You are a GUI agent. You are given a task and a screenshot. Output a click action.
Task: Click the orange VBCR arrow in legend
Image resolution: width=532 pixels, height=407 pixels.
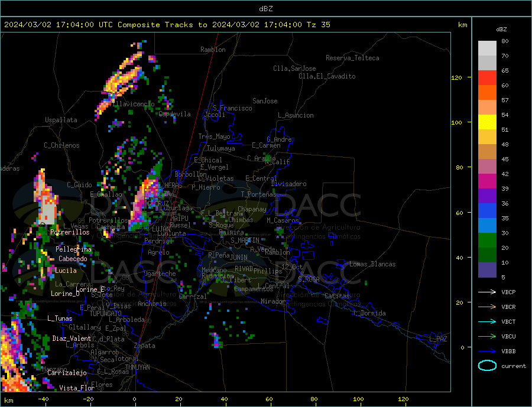pos(487,307)
